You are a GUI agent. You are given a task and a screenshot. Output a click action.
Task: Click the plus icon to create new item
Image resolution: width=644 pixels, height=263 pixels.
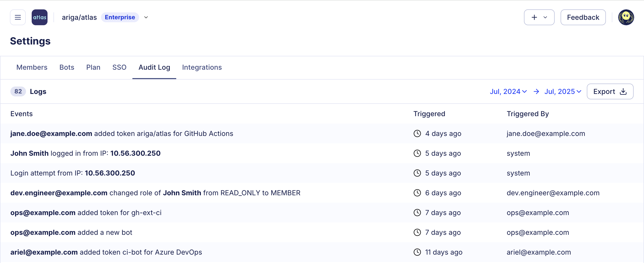[x=534, y=17]
